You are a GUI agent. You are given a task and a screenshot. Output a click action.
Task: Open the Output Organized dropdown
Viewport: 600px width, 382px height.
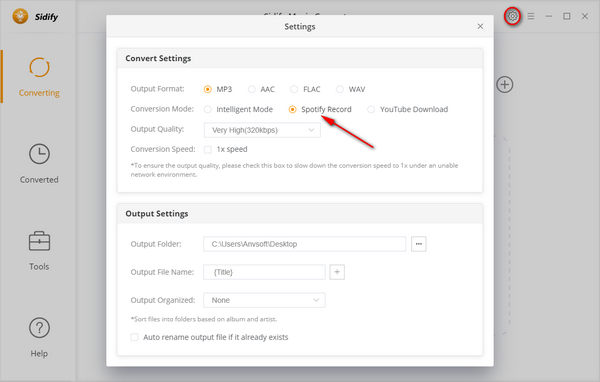click(x=264, y=300)
